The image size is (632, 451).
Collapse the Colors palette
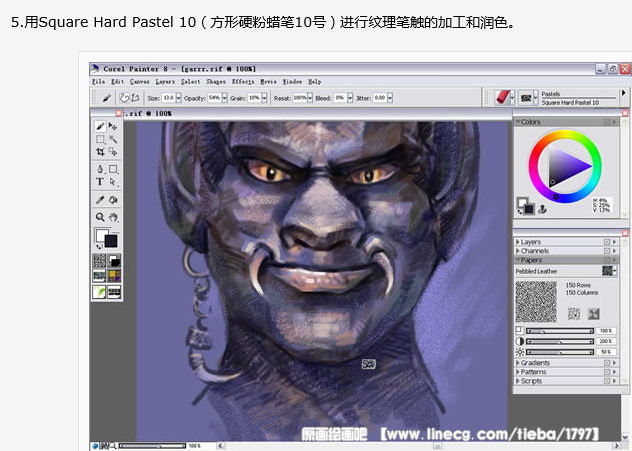point(518,122)
